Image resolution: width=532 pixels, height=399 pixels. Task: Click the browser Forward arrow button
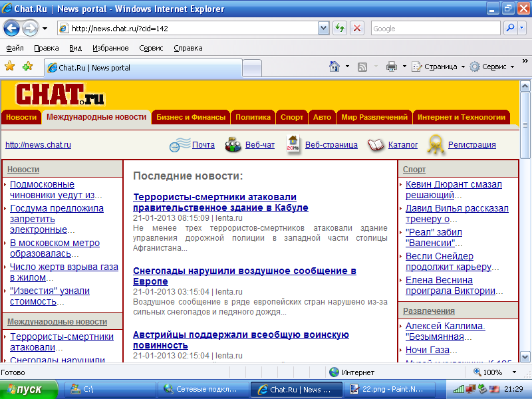(x=30, y=29)
